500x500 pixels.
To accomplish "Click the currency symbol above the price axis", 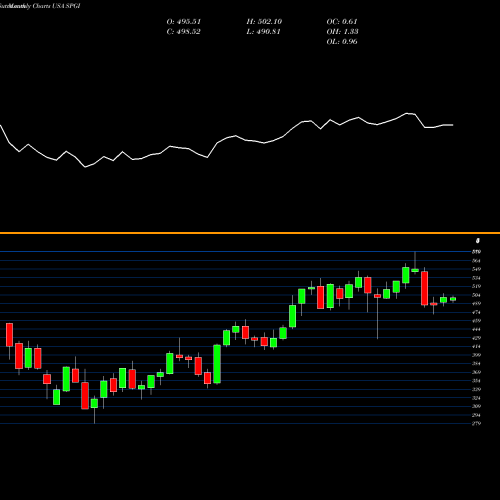I will (478, 241).
